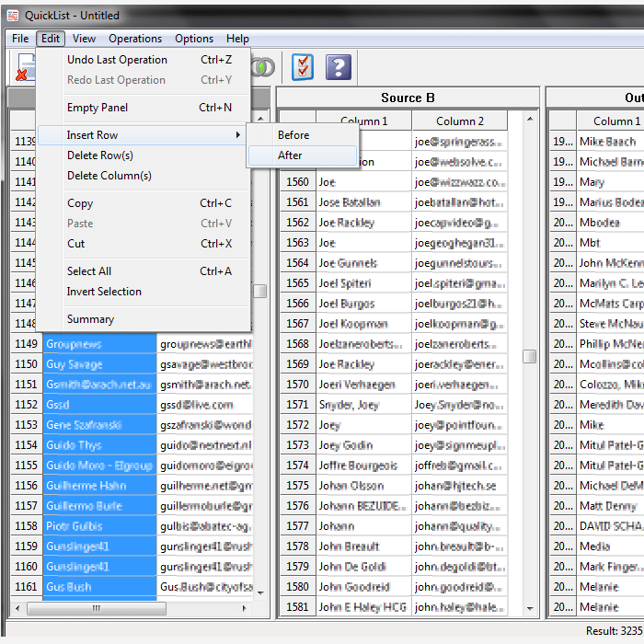Viewport: 644px width, 644px height.
Task: Select the Guido Thys cell
Action: coord(99,445)
